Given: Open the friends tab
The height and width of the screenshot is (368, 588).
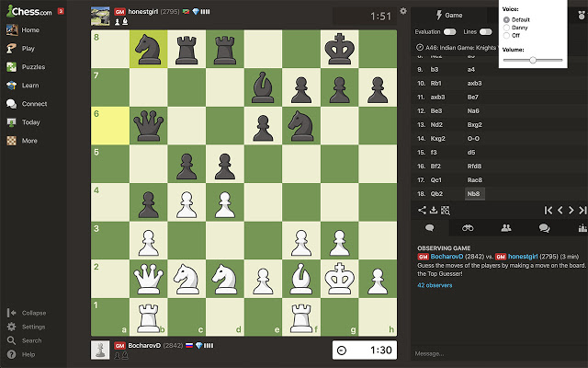Looking at the screenshot, I should (506, 228).
